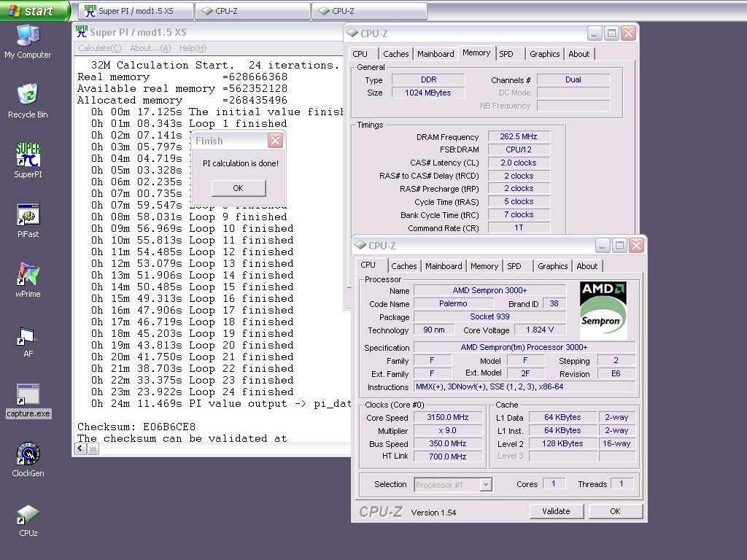
Task: Open the Windows Start menu
Action: coord(34,10)
